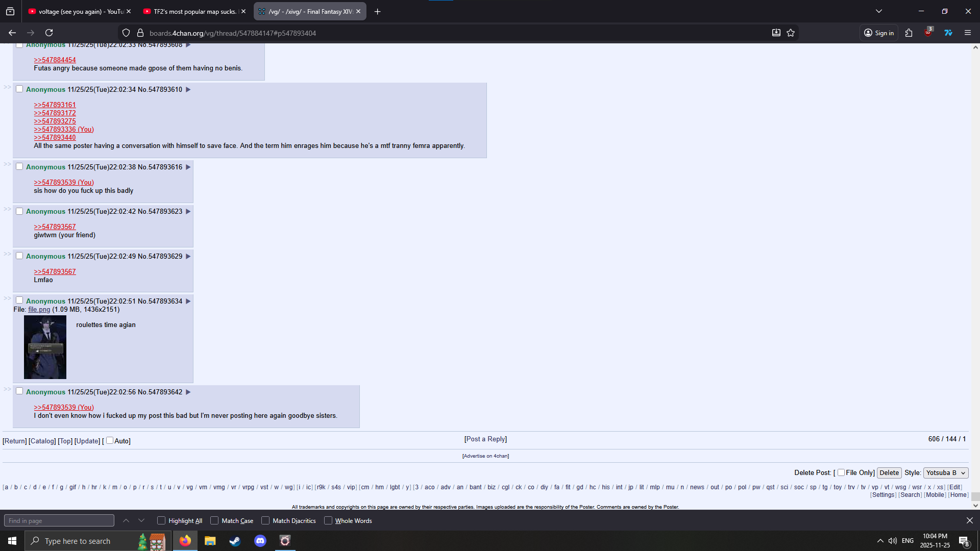Image resolution: width=980 pixels, height=551 pixels.
Task: Click the bookmark star icon
Action: click(x=791, y=33)
